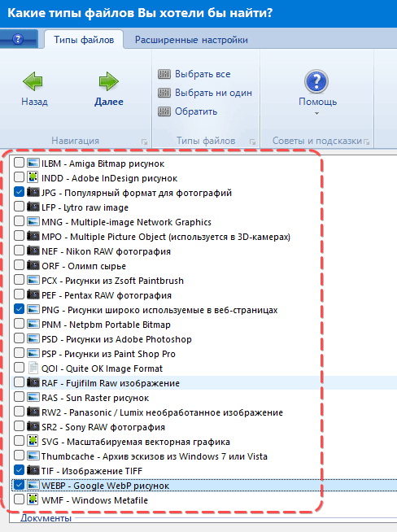Click the camera icon beside RAF

click(33, 382)
